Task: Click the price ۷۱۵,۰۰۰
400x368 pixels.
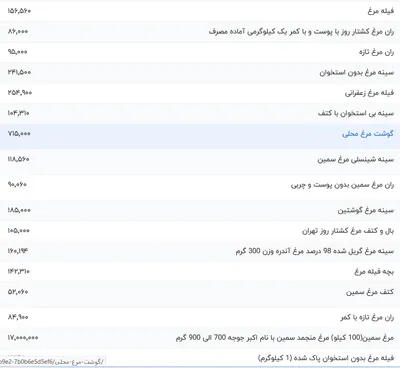Action: (x=19, y=133)
